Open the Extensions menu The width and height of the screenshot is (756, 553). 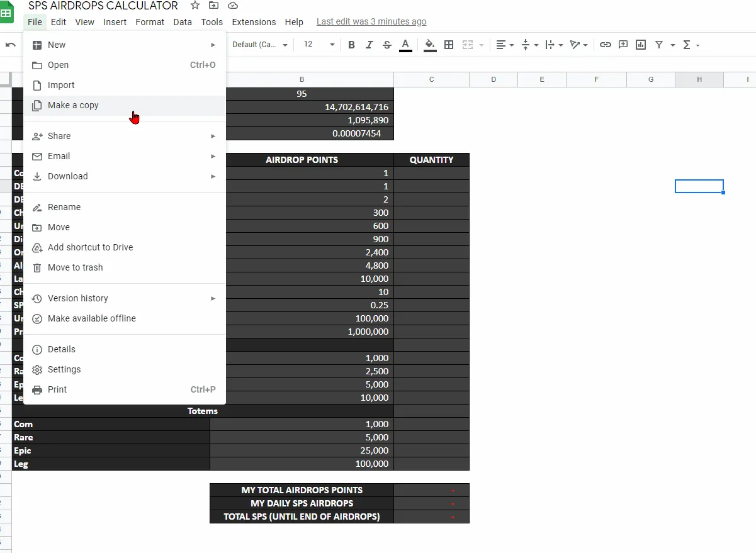(254, 22)
